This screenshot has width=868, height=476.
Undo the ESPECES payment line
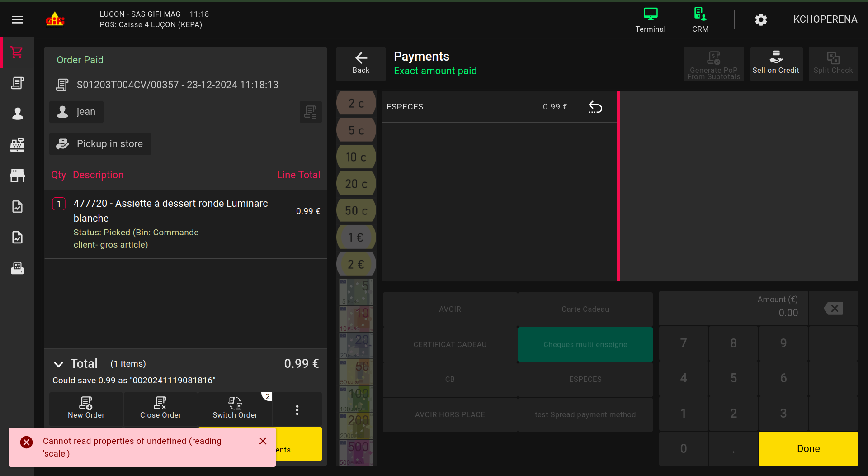pyautogui.click(x=595, y=107)
